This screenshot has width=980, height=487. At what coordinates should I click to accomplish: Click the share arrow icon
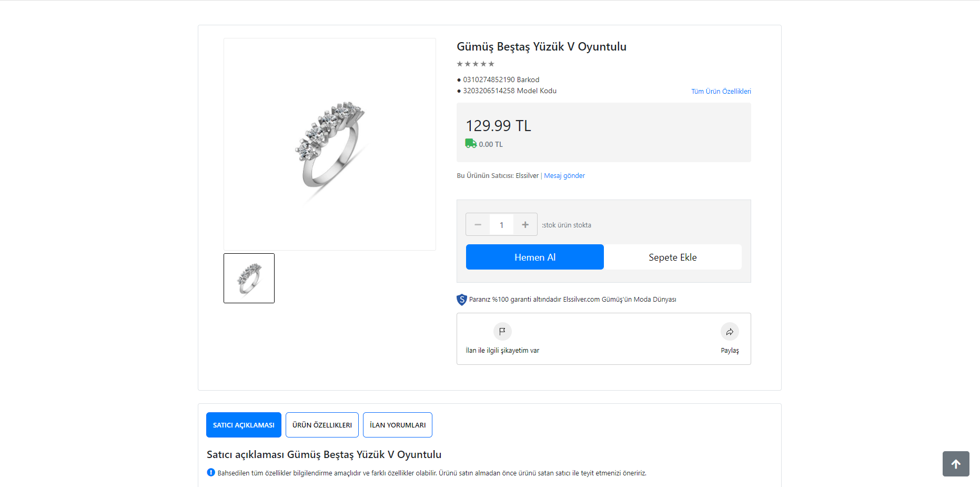tap(730, 332)
